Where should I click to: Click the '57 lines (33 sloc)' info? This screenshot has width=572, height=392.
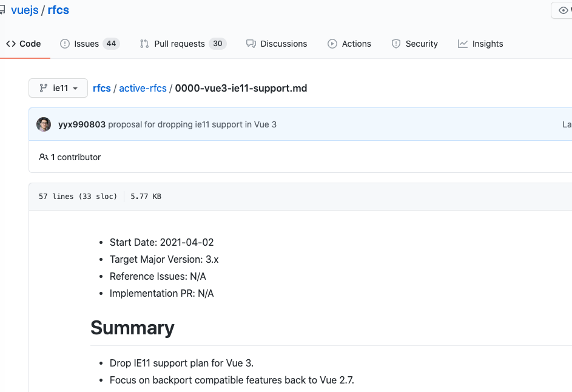[78, 197]
